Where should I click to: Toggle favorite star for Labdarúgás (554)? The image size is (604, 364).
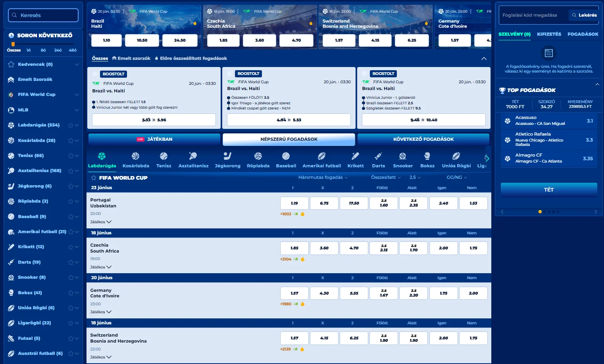point(71,125)
